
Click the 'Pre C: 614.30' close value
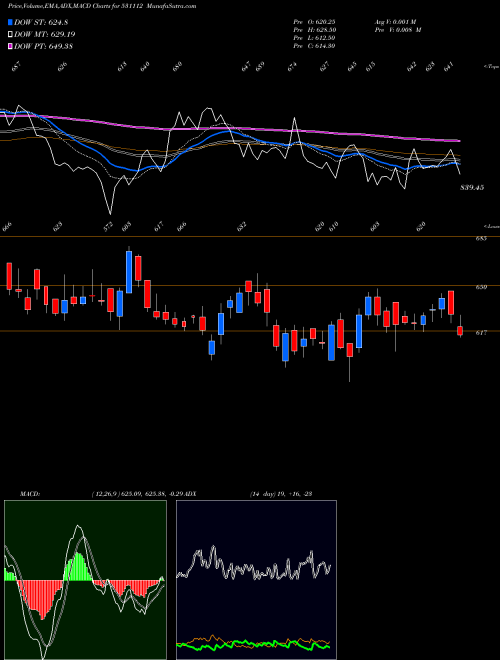click(x=314, y=46)
